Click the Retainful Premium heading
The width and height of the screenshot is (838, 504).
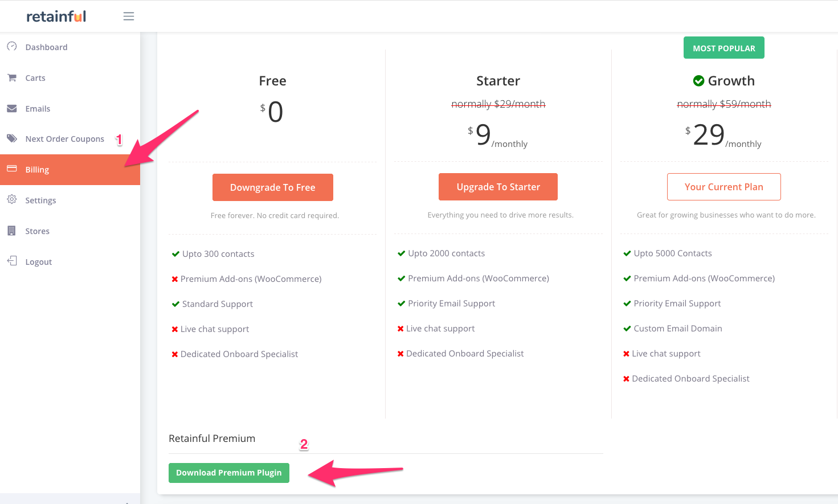point(212,439)
